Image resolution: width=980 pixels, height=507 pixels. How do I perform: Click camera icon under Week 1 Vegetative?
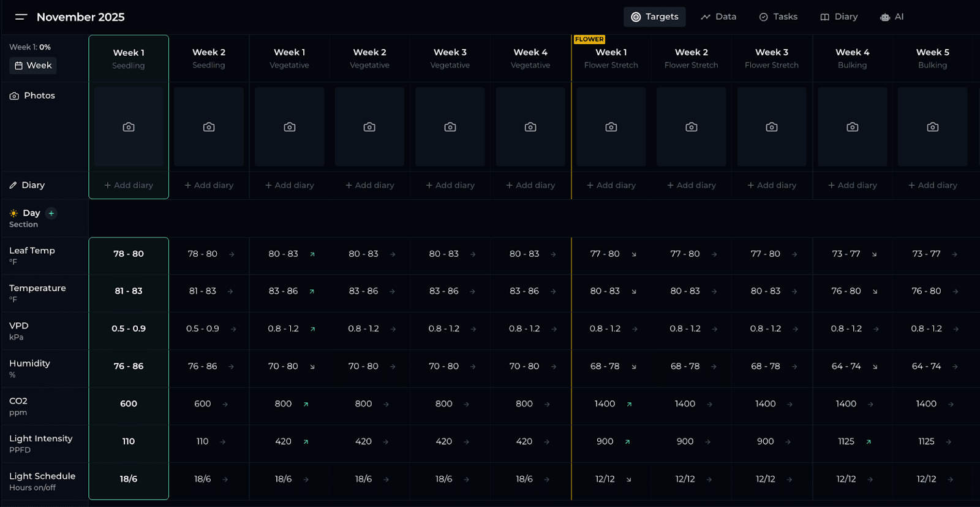290,127
